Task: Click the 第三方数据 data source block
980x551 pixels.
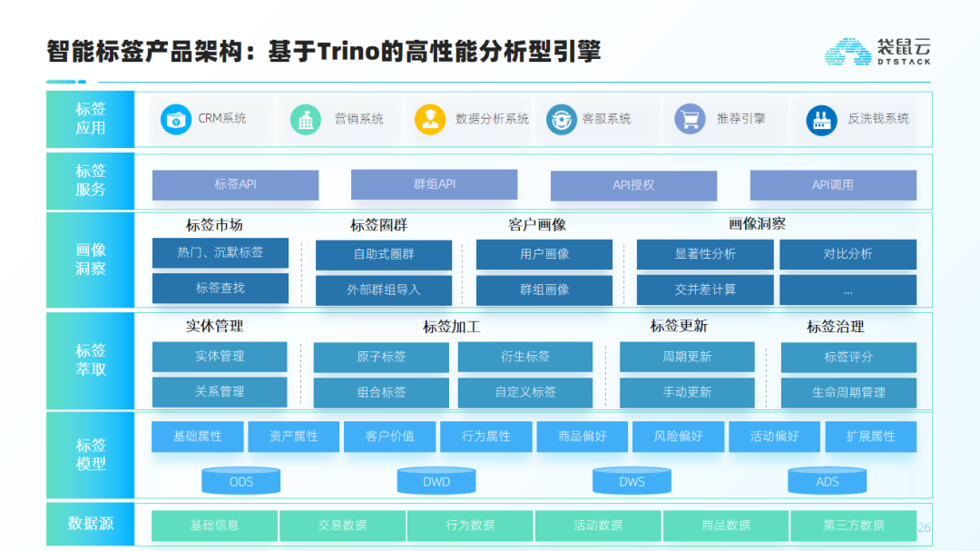Action: [854, 526]
